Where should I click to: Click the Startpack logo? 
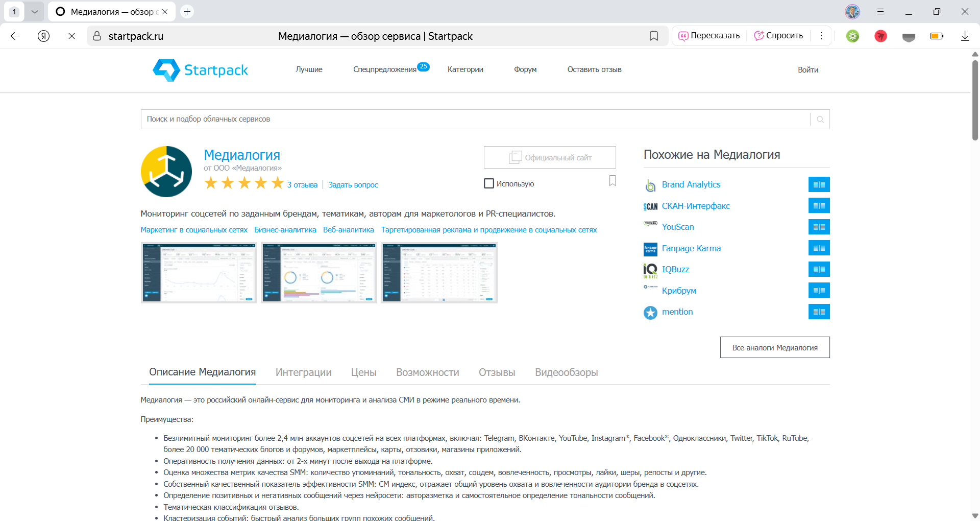(x=200, y=70)
